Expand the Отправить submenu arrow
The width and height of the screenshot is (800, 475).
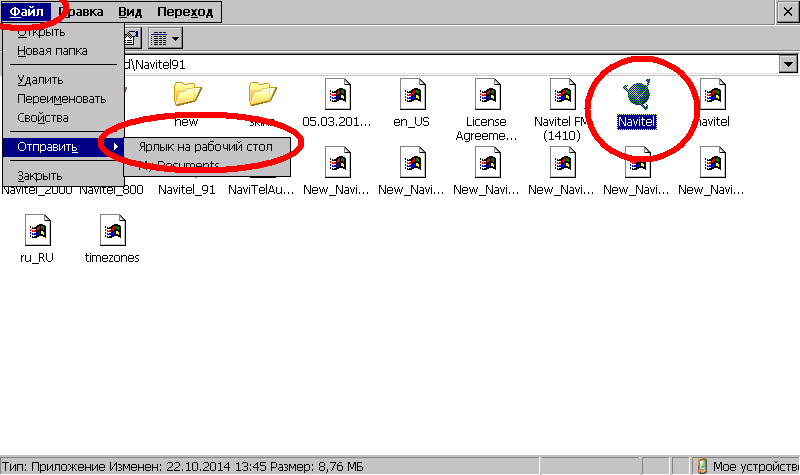(x=116, y=147)
